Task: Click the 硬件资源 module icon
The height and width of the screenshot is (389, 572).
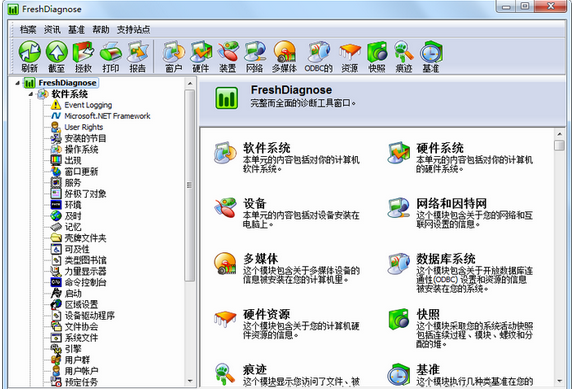Action: coord(225,319)
